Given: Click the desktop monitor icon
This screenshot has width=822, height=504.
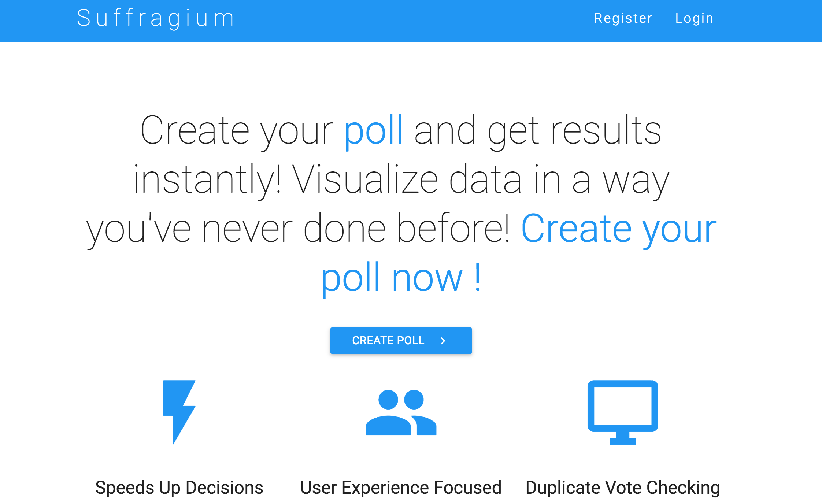Looking at the screenshot, I should coord(623,412).
